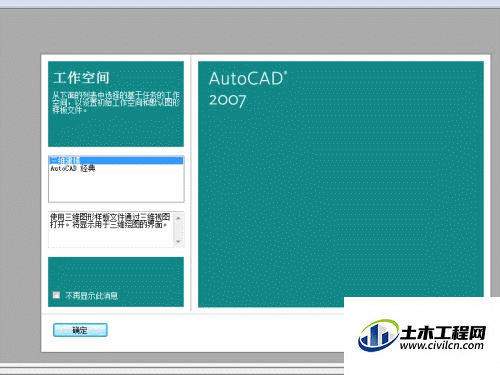This screenshot has width=500, height=375.
Task: Click the description box scroll down arrow
Action: 178,241
